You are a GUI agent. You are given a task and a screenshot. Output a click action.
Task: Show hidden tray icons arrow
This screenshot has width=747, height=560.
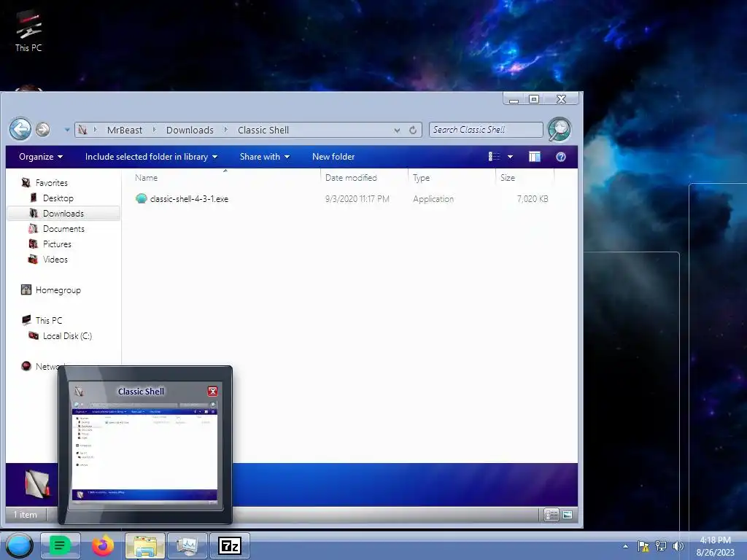(x=625, y=546)
